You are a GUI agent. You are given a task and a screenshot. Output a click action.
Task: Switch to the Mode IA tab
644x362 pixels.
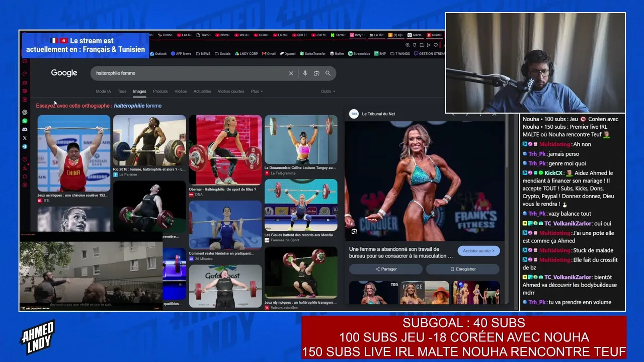coord(103,92)
